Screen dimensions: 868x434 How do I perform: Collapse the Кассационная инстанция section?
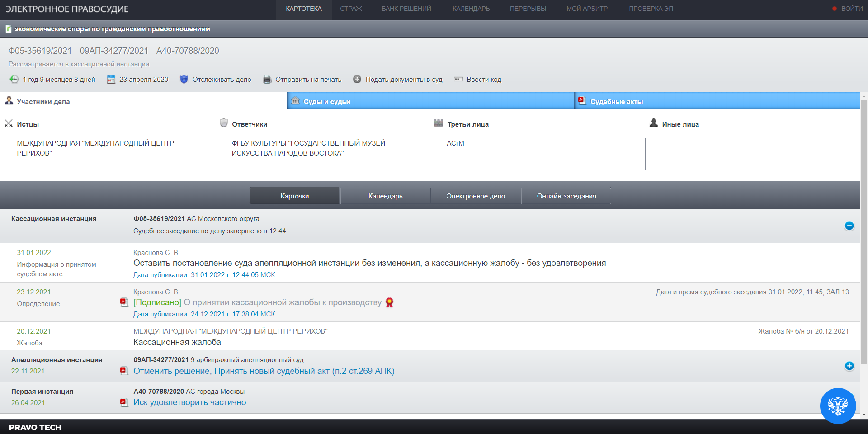(849, 226)
